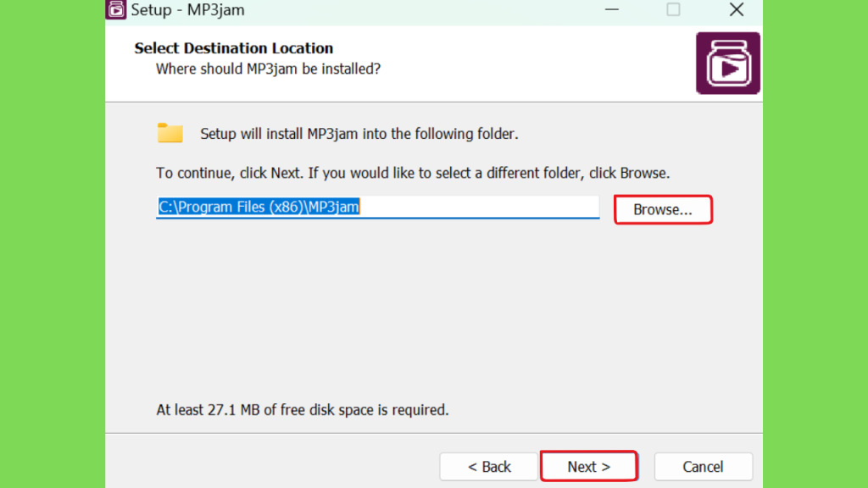Click the 27.1 MB free disk space notice
The width and height of the screenshot is (868, 488).
coord(303,410)
